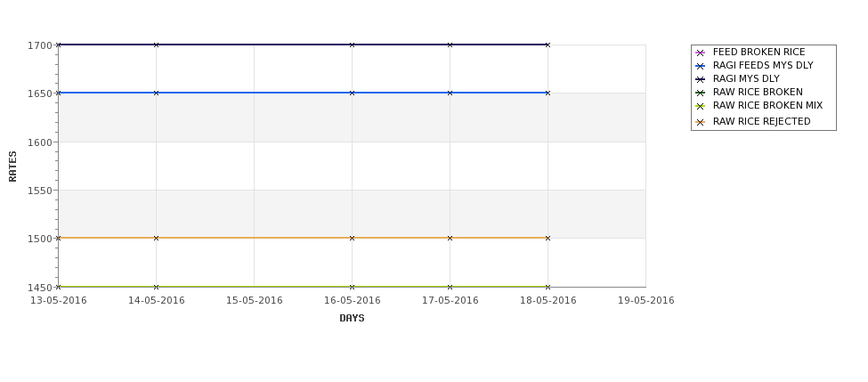Screen dimensions: 868x382
Task: Click the 1600 y-axis tick label
Action: pos(40,142)
